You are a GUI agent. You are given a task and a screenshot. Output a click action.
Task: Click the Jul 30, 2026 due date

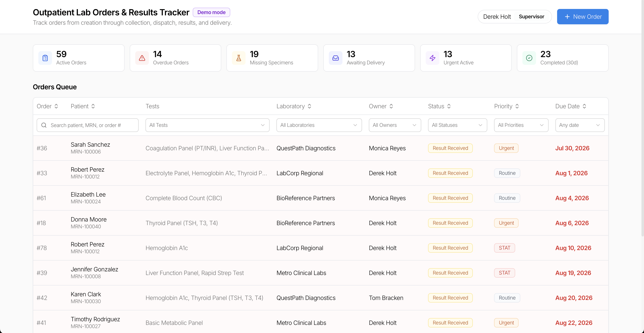click(572, 148)
